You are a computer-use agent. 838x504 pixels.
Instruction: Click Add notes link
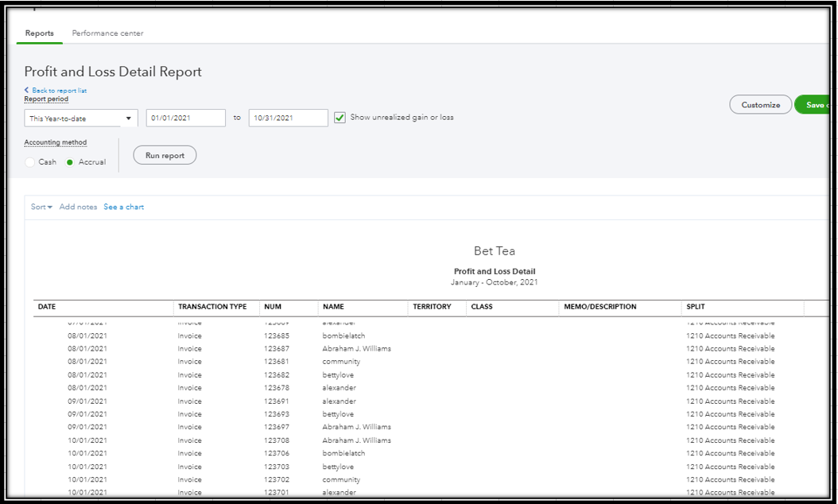pyautogui.click(x=78, y=207)
